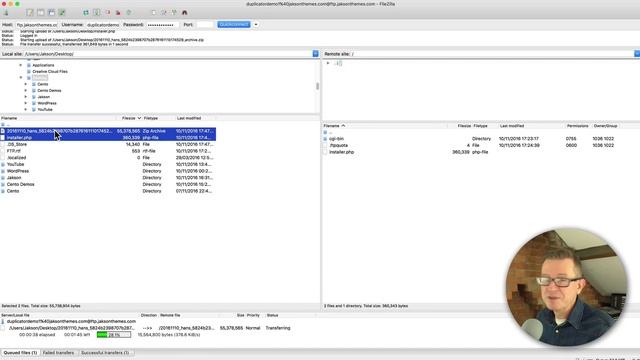The height and width of the screenshot is (360, 640).
Task: Select the zip archive file in local list
Action: 108,131
